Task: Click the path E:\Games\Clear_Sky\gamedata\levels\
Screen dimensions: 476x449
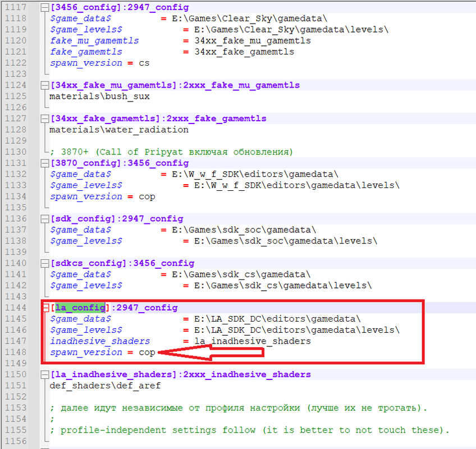Action: [x=291, y=29]
